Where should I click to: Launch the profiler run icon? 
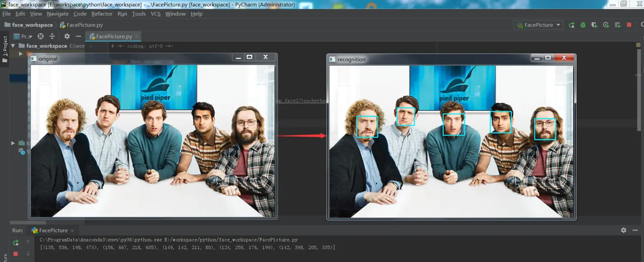[606, 25]
